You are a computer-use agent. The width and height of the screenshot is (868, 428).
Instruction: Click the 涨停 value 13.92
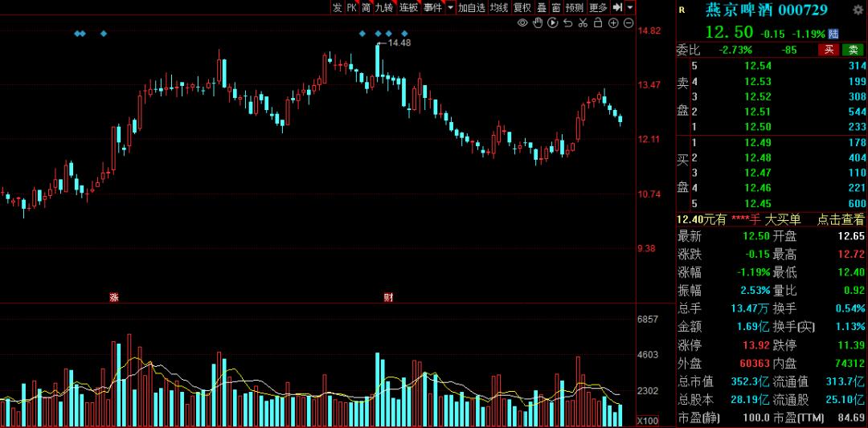point(756,345)
